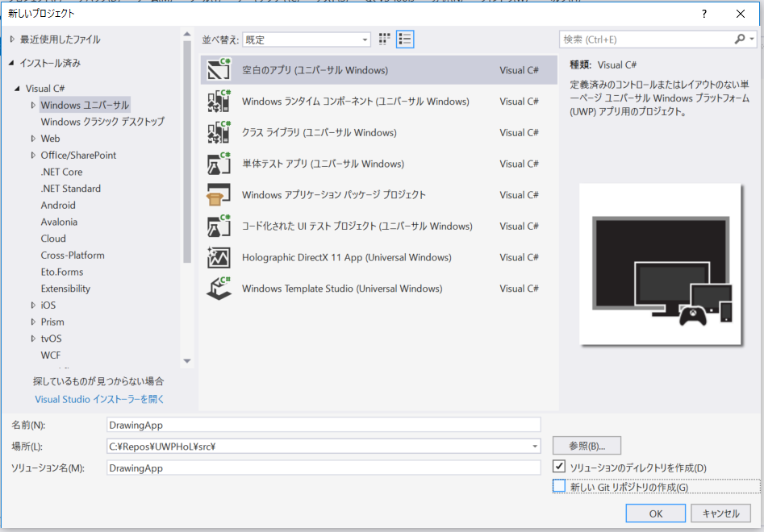Image resolution: width=764 pixels, height=532 pixels.
Task: Select the blank app (Universal Windows) template icon
Action: click(x=219, y=69)
